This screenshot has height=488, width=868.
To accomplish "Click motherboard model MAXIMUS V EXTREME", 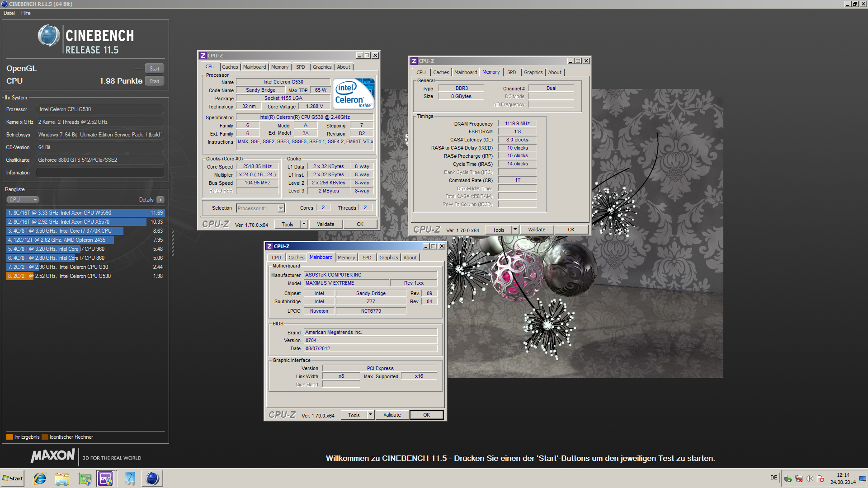I will tap(346, 283).
